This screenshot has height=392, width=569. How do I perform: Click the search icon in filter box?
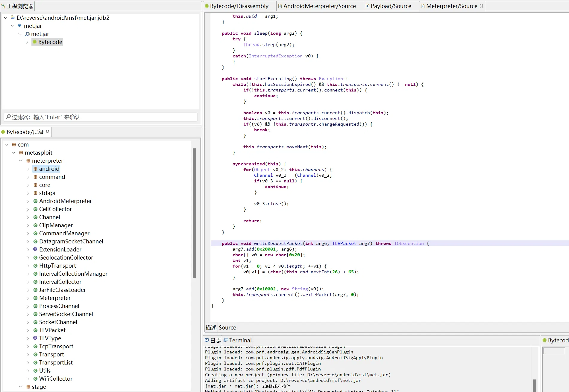click(x=8, y=117)
